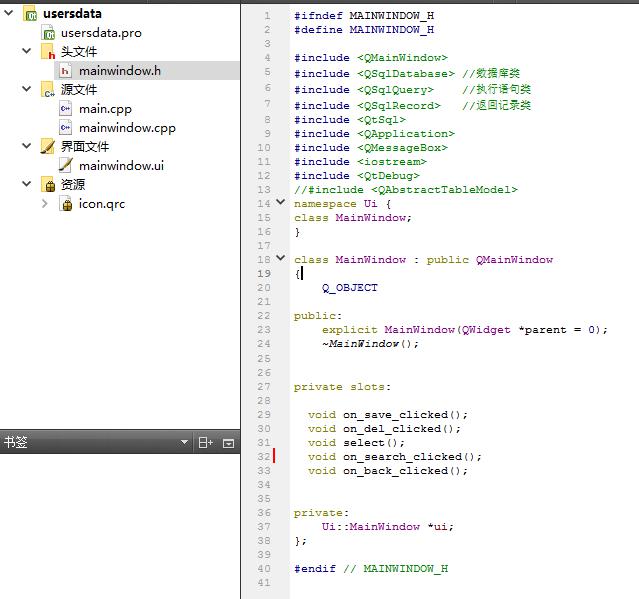Select mainwindow.h file icon

pyautogui.click(x=65, y=71)
